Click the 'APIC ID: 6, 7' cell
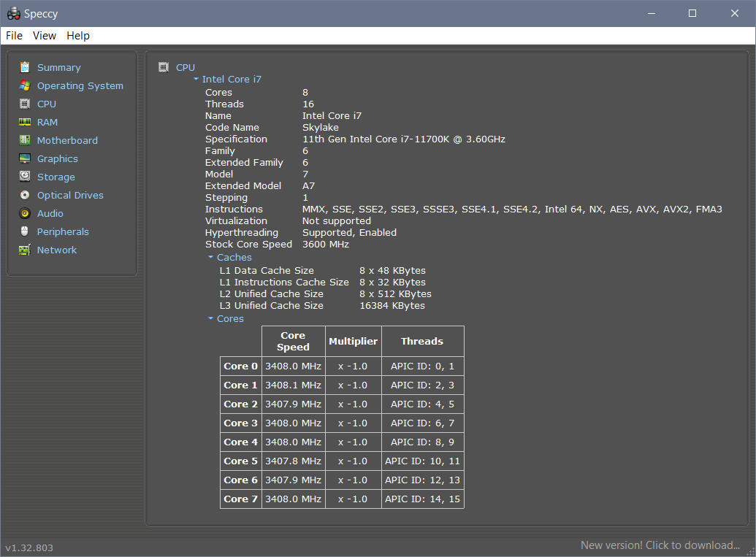 422,423
